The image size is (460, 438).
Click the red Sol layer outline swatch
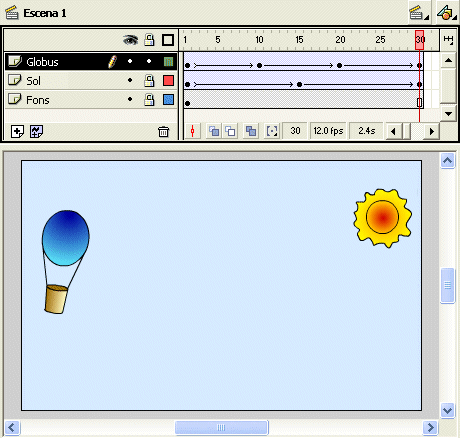tap(168, 80)
